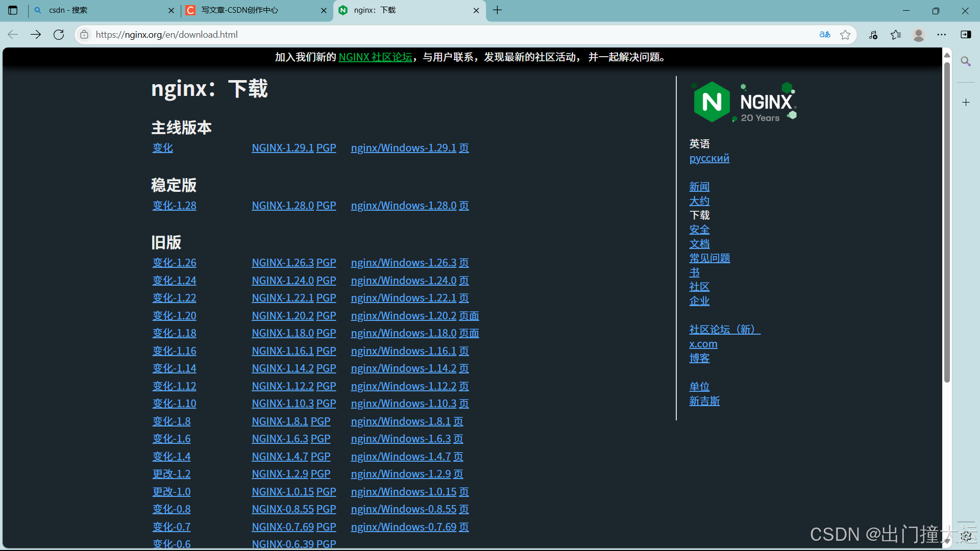Reload the nginx download page
Screen dimensions: 980x551
pos(59,35)
